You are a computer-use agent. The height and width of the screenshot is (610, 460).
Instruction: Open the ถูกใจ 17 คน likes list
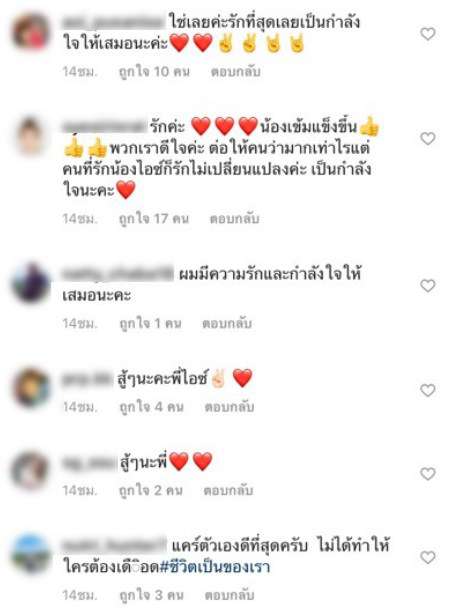pos(154,219)
